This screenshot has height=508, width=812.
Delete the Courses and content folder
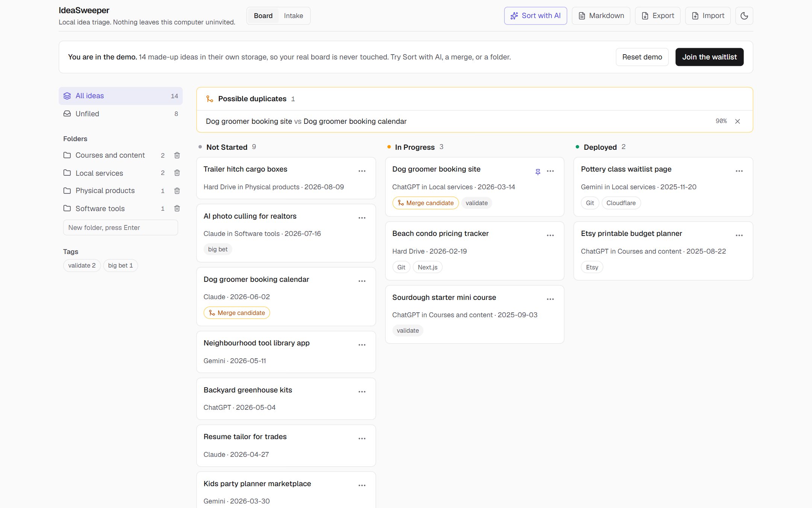click(x=177, y=155)
